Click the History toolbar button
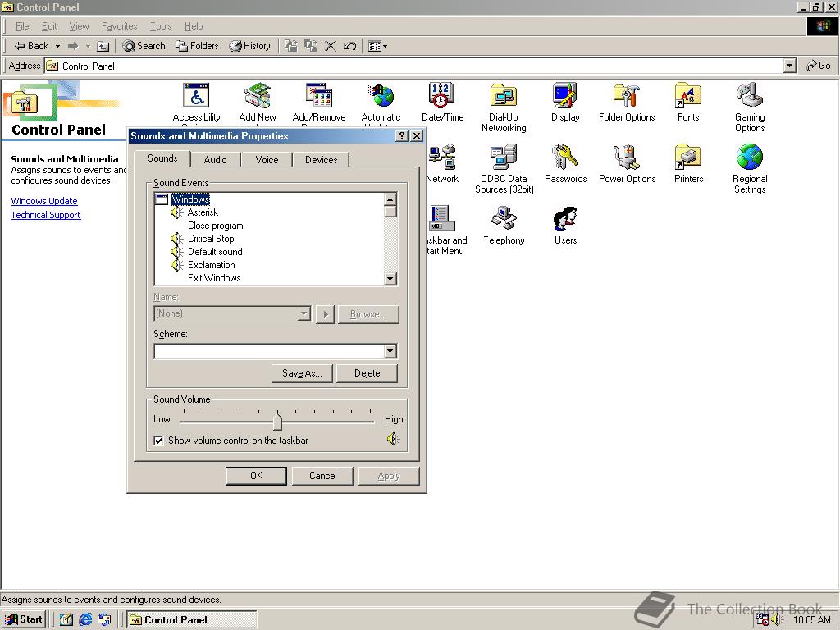Image resolution: width=840 pixels, height=630 pixels. [249, 46]
